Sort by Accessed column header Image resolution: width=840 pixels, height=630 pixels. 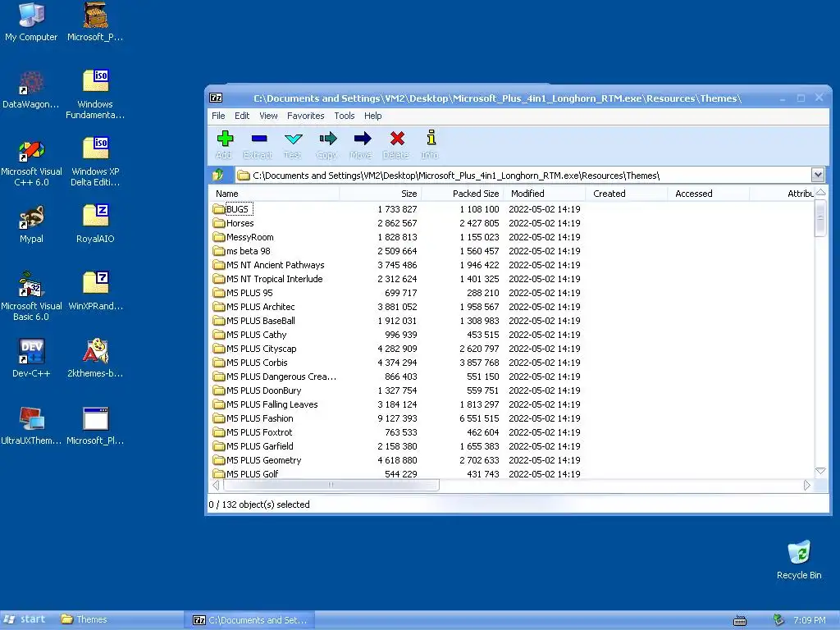click(x=708, y=194)
